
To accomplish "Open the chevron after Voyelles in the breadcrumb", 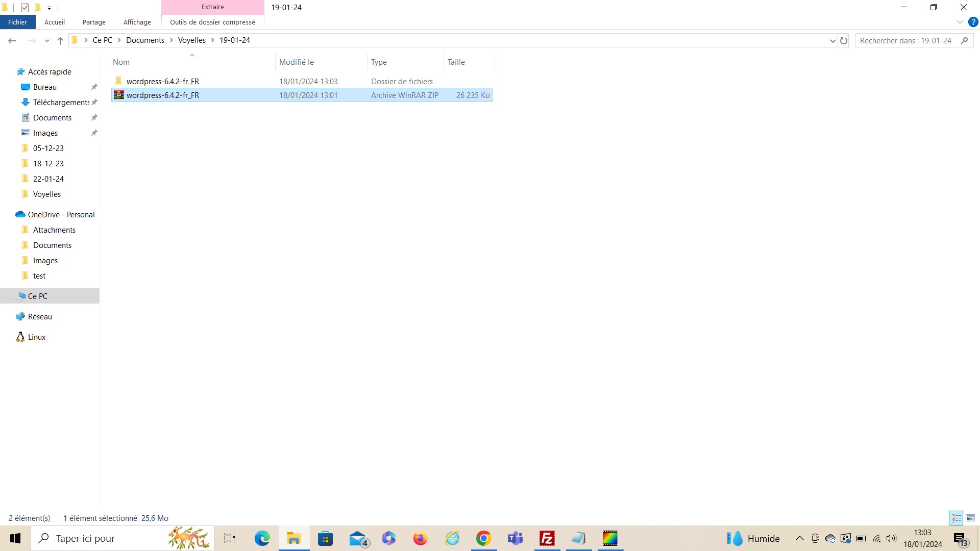I will [213, 40].
